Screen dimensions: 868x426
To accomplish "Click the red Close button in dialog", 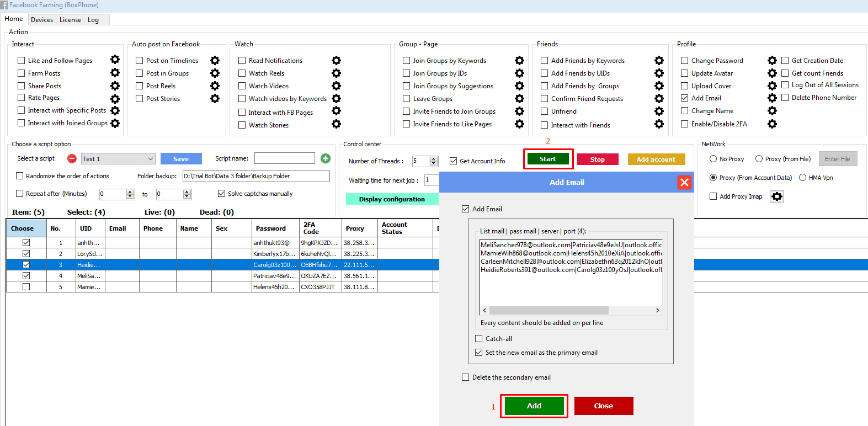I will (x=604, y=406).
